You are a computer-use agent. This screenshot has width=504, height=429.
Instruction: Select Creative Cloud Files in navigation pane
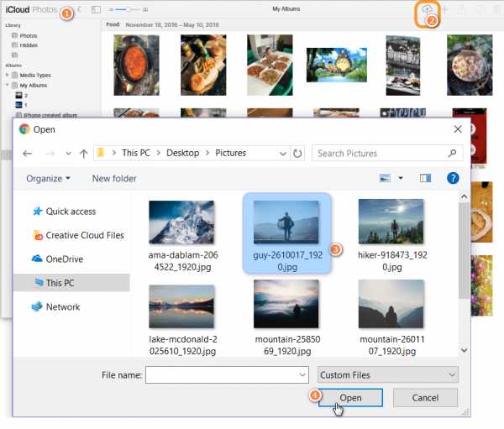[78, 235]
